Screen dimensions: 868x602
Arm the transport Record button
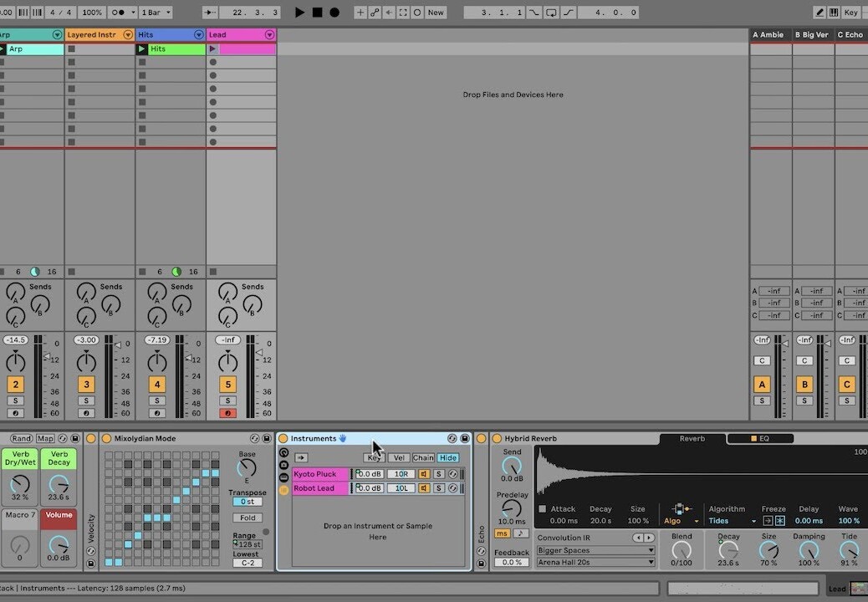[334, 13]
